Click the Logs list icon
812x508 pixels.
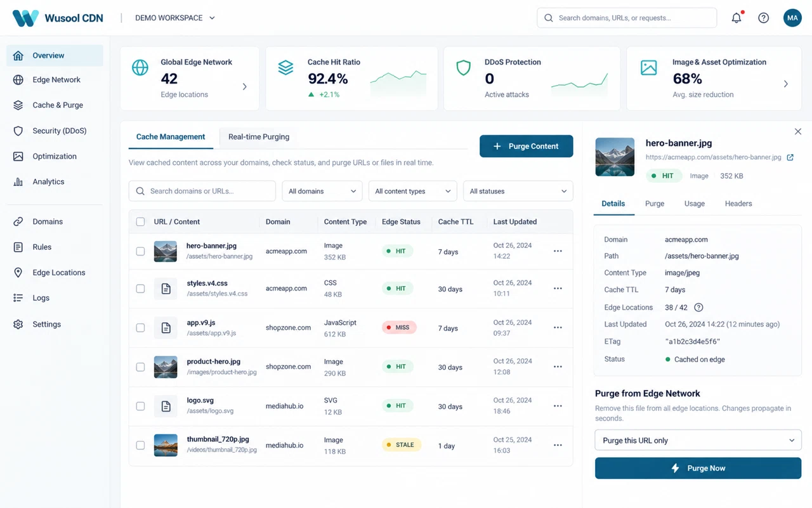coord(18,297)
